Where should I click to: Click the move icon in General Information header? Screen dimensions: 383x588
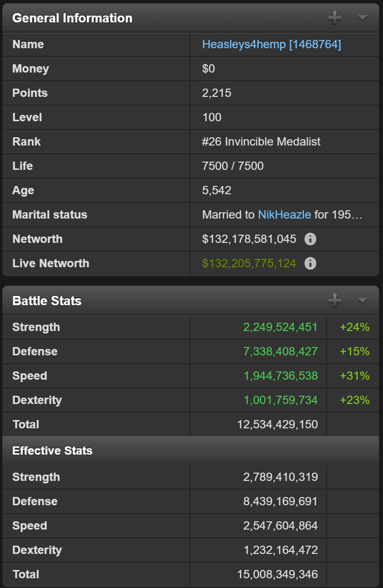coord(335,18)
